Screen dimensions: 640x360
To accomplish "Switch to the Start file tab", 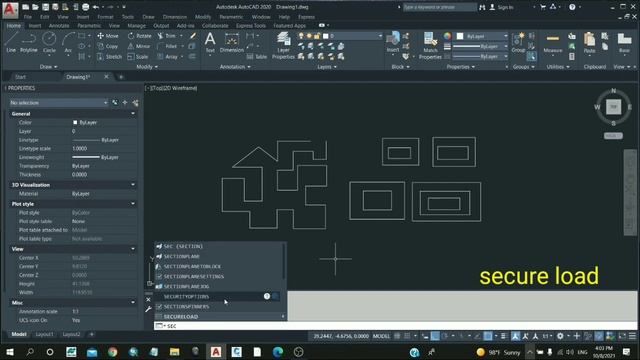I will click(x=20, y=77).
